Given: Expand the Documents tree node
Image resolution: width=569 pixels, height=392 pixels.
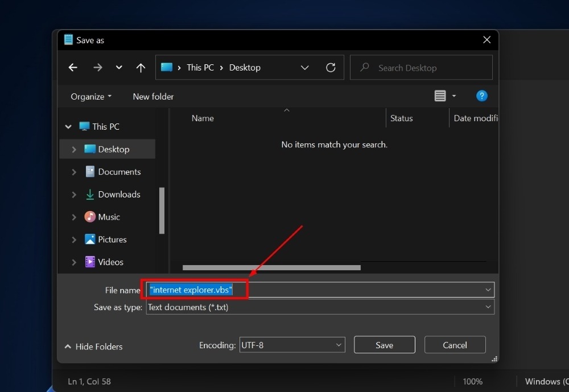Looking at the screenshot, I should click(x=73, y=171).
